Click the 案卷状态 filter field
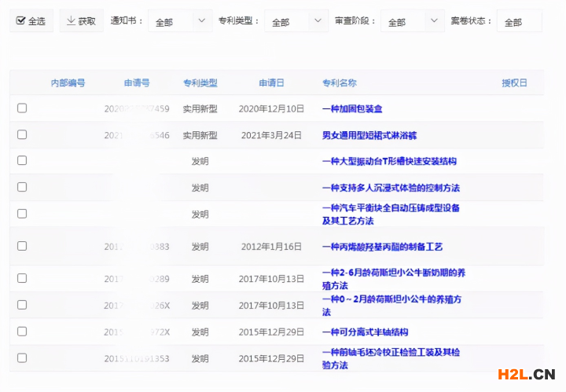 pos(519,22)
